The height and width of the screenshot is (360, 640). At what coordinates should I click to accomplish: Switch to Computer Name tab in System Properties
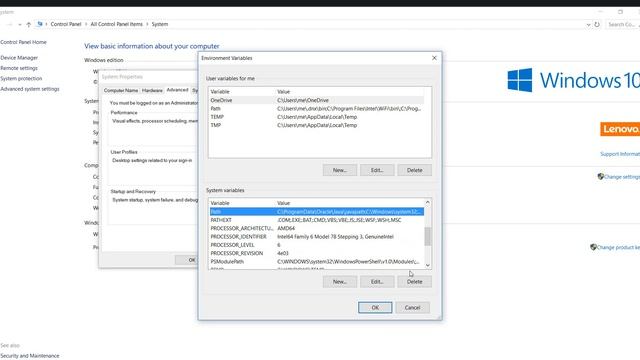[121, 90]
